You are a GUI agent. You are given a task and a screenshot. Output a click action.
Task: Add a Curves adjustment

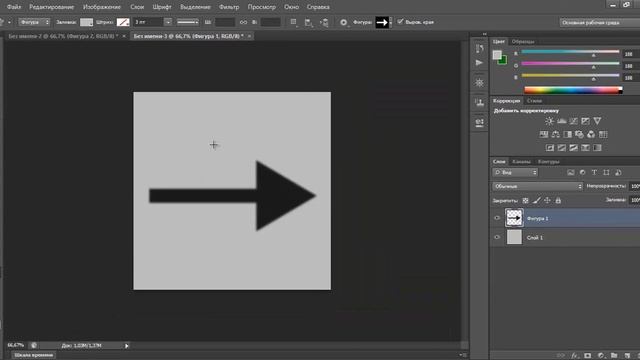point(573,121)
